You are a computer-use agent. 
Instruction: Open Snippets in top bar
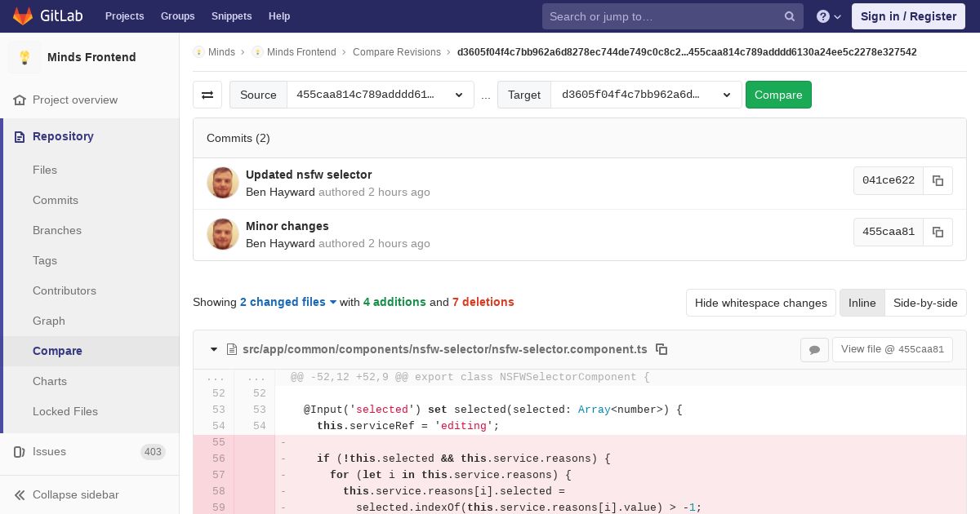(x=232, y=16)
